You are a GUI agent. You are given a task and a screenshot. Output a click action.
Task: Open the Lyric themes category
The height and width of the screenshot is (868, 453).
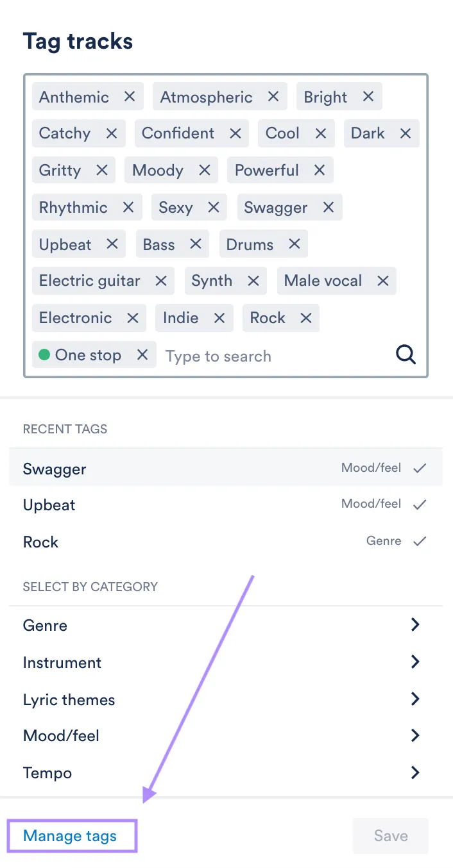click(x=415, y=699)
